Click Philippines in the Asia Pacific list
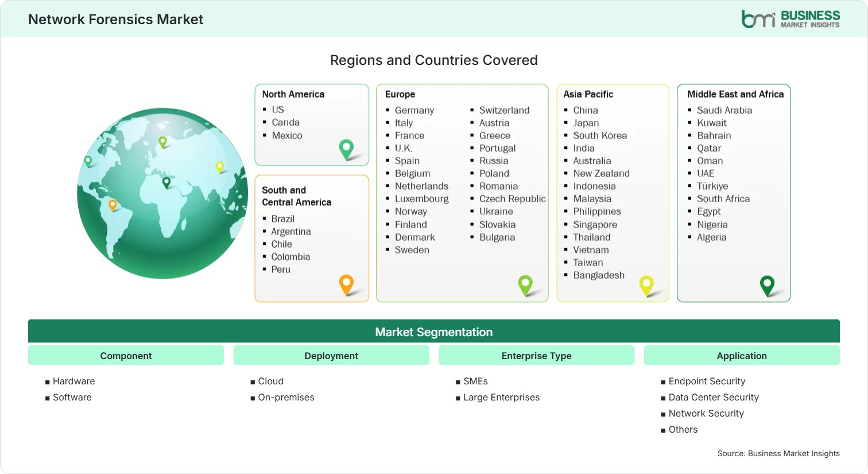The image size is (868, 474). [596, 211]
